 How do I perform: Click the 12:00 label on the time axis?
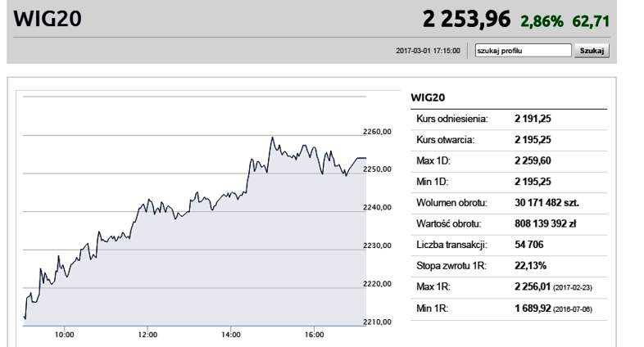[147, 335]
